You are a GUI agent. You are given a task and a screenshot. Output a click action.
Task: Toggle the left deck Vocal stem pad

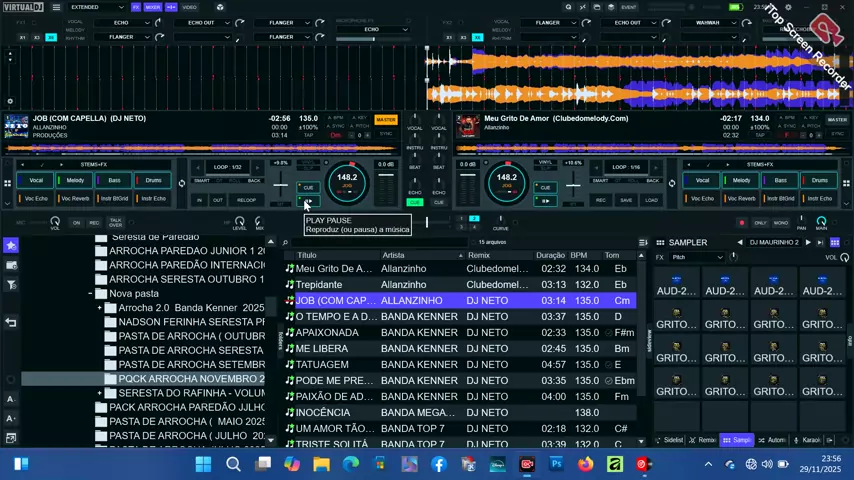tap(35, 181)
